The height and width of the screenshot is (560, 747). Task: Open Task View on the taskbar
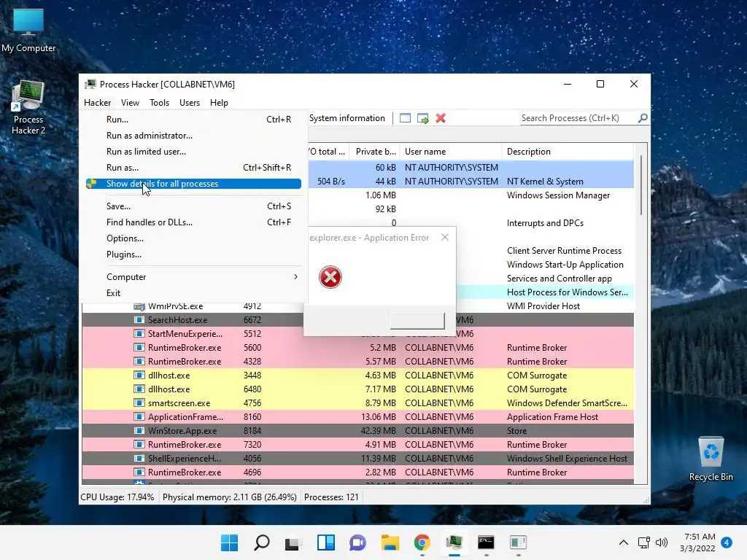(x=293, y=542)
